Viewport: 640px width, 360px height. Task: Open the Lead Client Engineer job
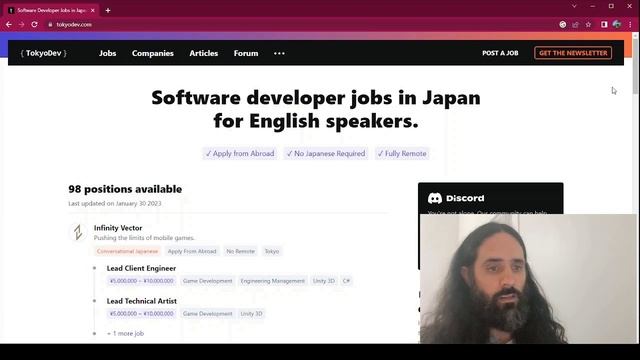(x=141, y=268)
